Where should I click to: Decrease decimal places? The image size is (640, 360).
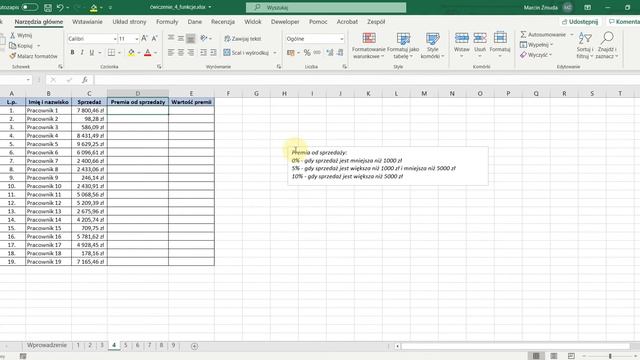point(340,53)
